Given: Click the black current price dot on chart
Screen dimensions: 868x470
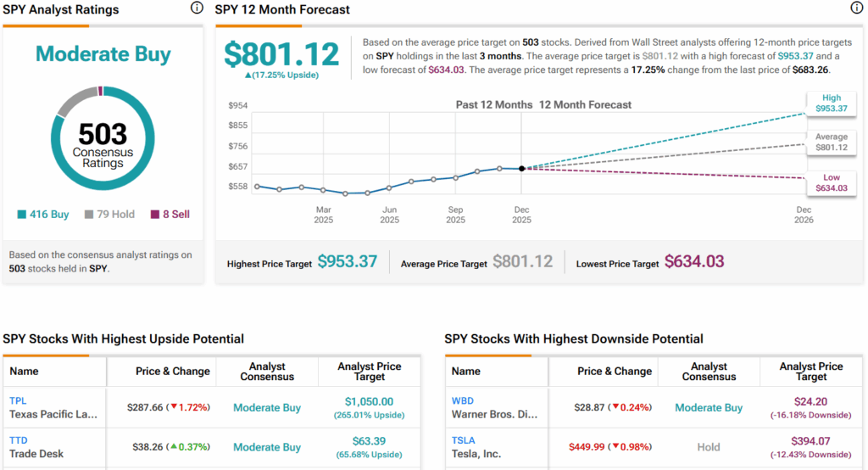Looking at the screenshot, I should point(521,169).
